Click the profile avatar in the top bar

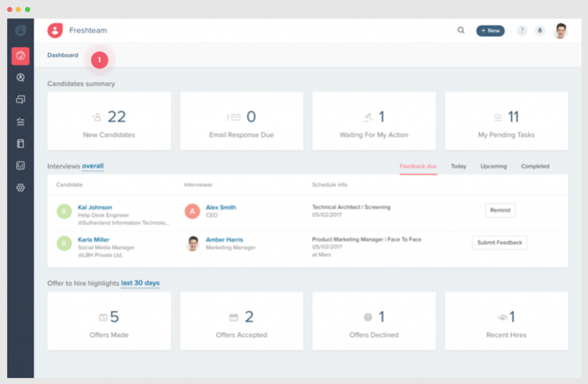point(560,30)
